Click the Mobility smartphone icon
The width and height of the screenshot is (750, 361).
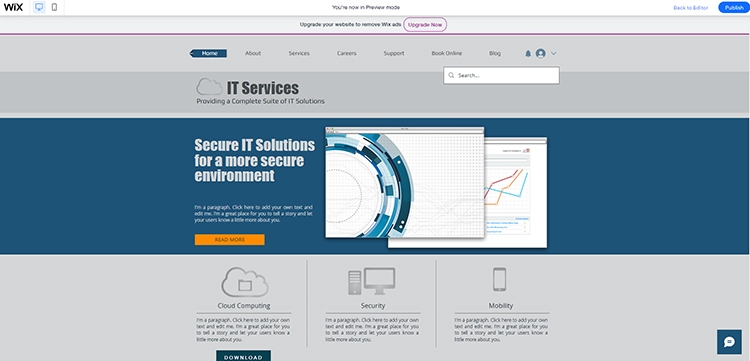pos(499,280)
